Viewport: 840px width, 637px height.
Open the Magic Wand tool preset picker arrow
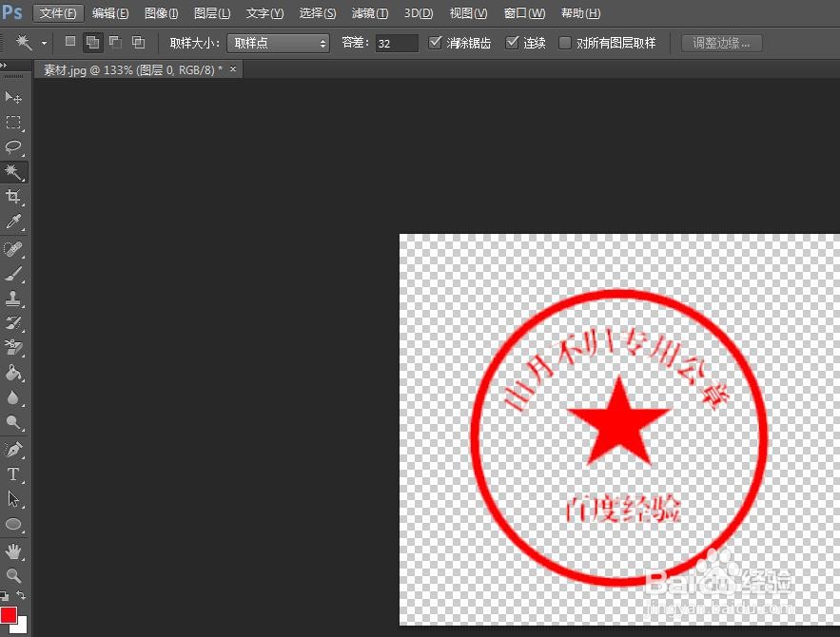(44, 43)
